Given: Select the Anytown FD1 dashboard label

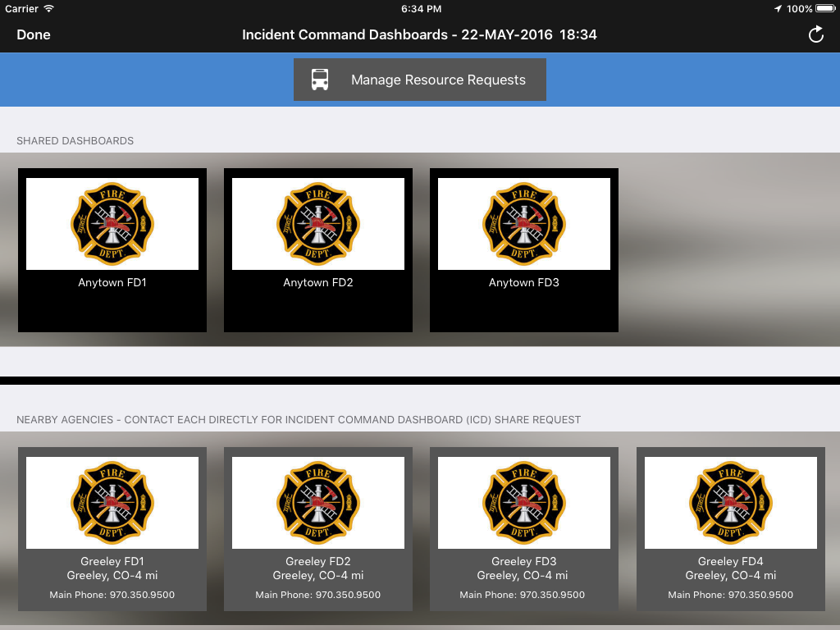Looking at the screenshot, I should click(x=112, y=283).
